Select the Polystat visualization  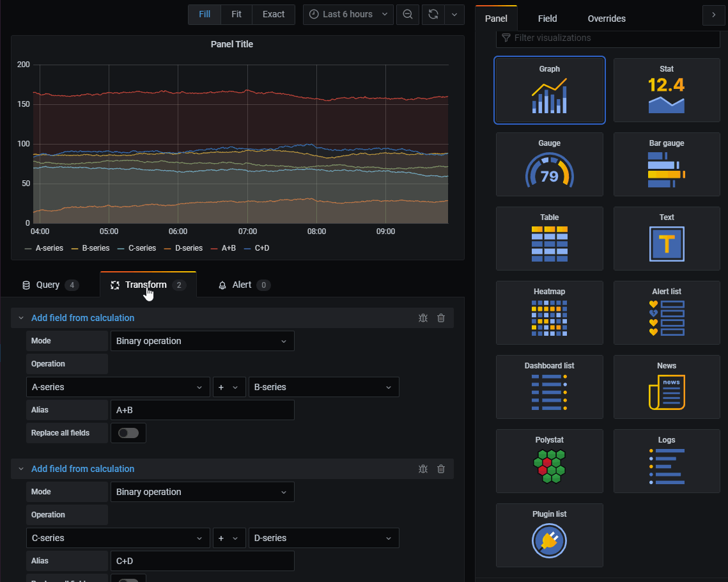[549, 460]
